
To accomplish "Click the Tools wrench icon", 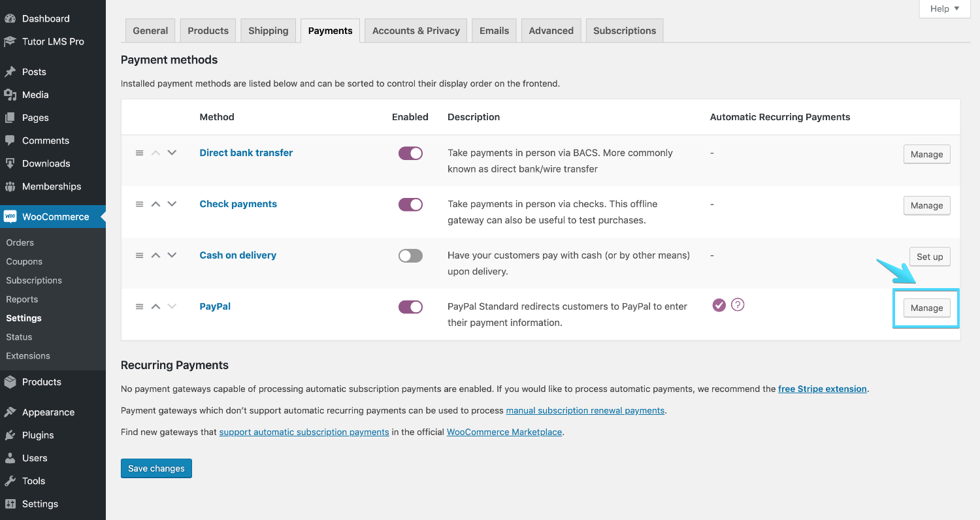I will [10, 481].
